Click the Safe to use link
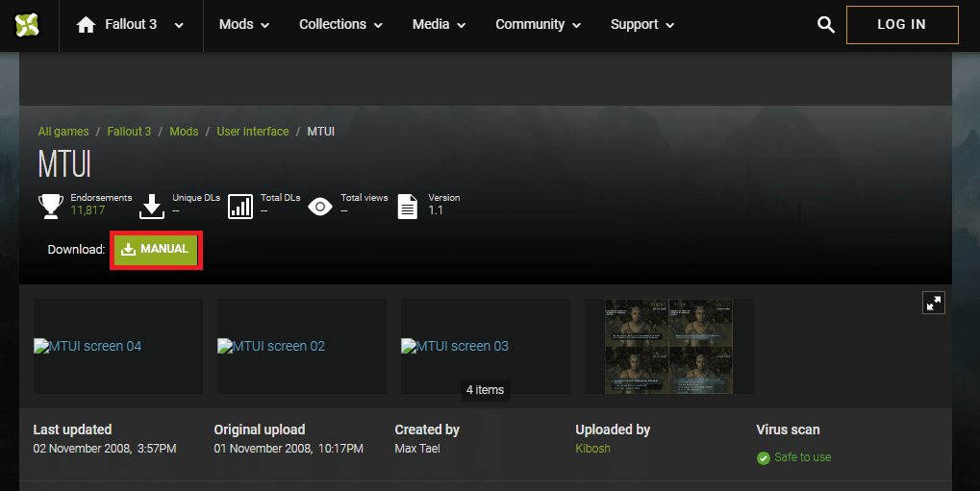The width and height of the screenshot is (980, 491). click(x=802, y=457)
